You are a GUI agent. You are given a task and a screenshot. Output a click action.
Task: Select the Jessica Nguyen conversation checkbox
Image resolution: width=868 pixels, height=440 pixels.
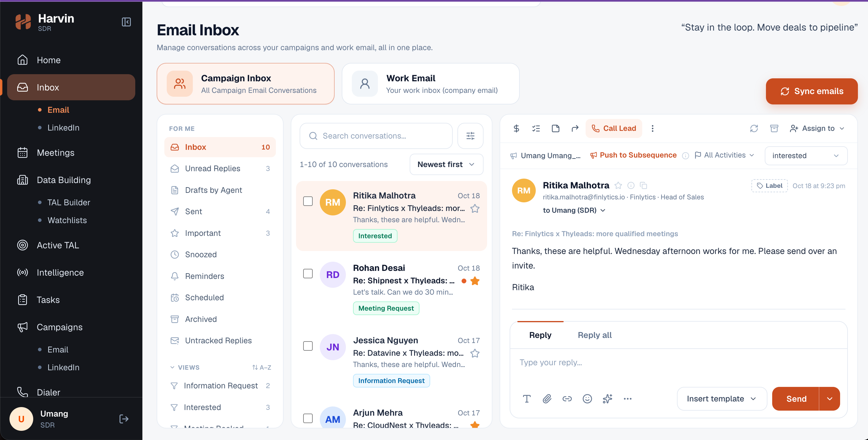[x=308, y=346]
